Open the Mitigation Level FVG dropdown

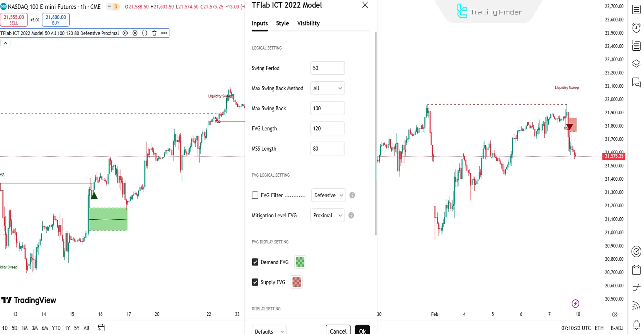327,215
